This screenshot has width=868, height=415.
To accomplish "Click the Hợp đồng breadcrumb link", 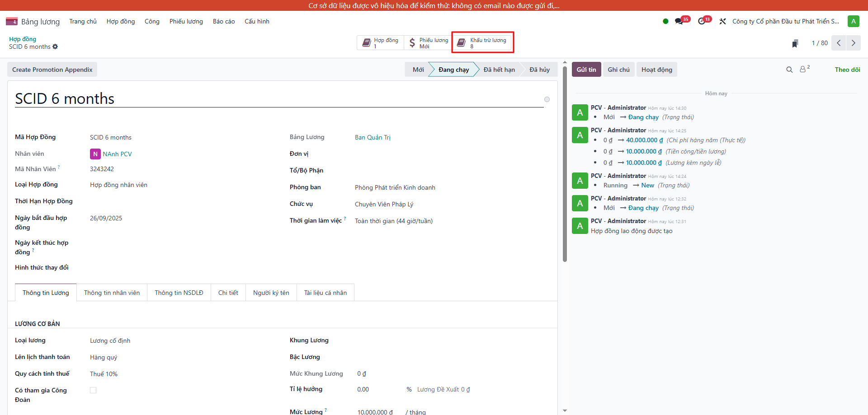I will click(23, 39).
